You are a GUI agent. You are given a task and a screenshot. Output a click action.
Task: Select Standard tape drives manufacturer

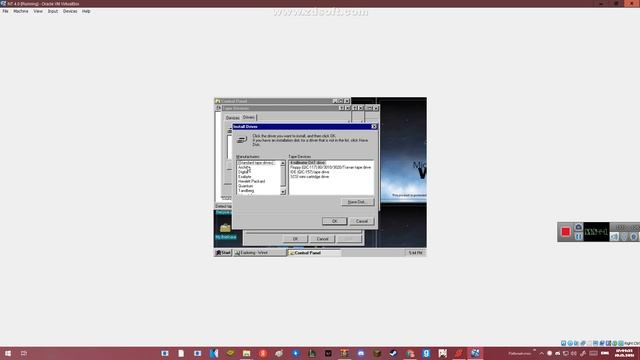click(x=258, y=163)
